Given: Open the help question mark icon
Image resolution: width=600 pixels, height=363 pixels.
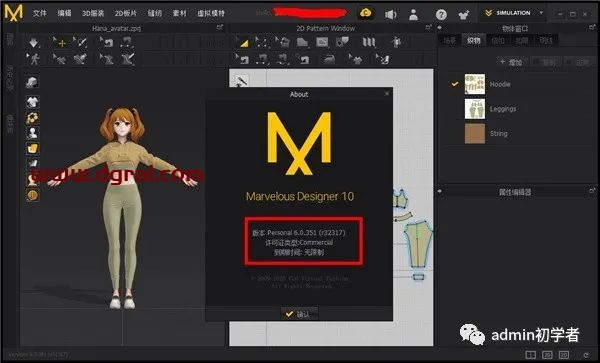Looking at the screenshot, I should coord(441,15).
